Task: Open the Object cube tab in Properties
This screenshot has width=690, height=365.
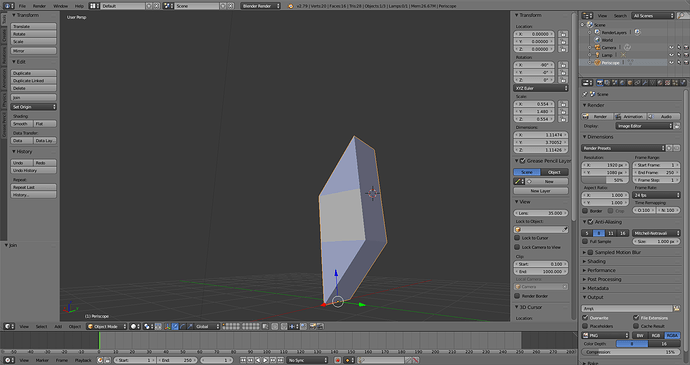Action: (630, 82)
